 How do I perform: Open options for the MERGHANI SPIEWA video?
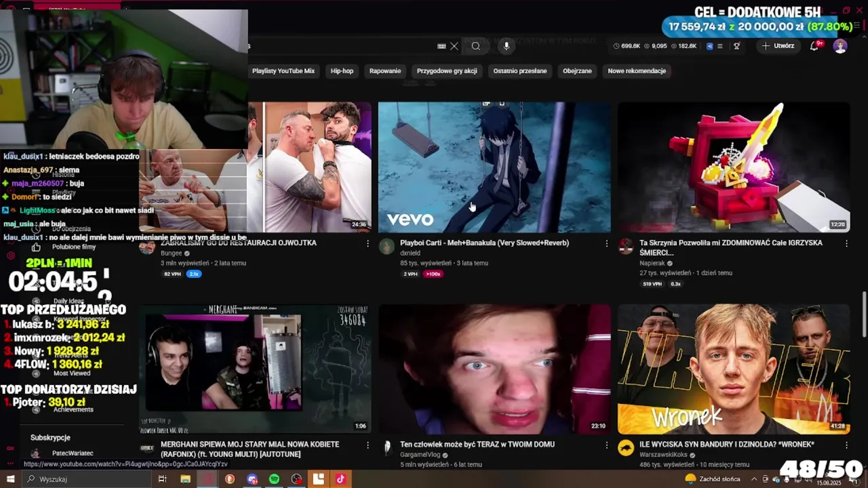[x=368, y=445]
